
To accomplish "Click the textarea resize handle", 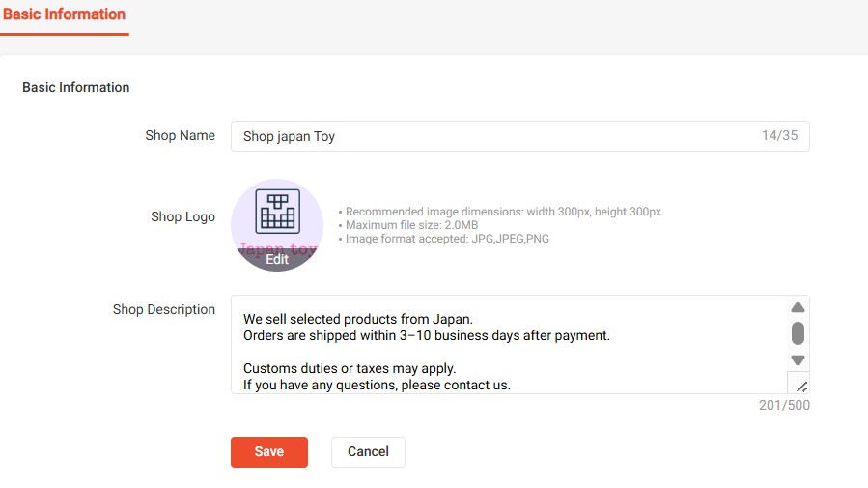I will click(x=800, y=385).
